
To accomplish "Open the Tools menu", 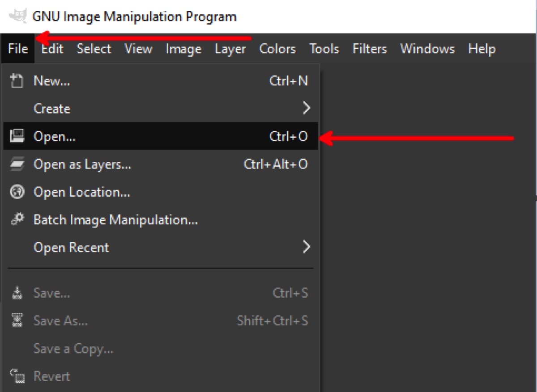I will click(324, 48).
